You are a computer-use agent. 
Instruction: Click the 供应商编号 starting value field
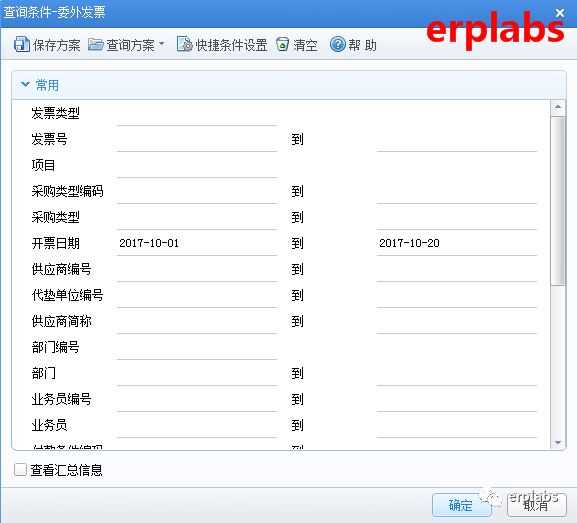[x=197, y=269]
